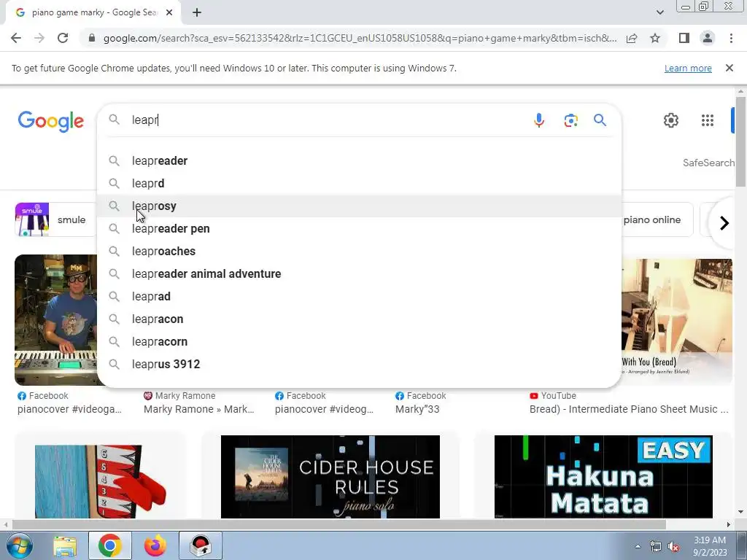Screen dimensions: 747x560
Task: Open a new browser tab
Action: [197, 13]
